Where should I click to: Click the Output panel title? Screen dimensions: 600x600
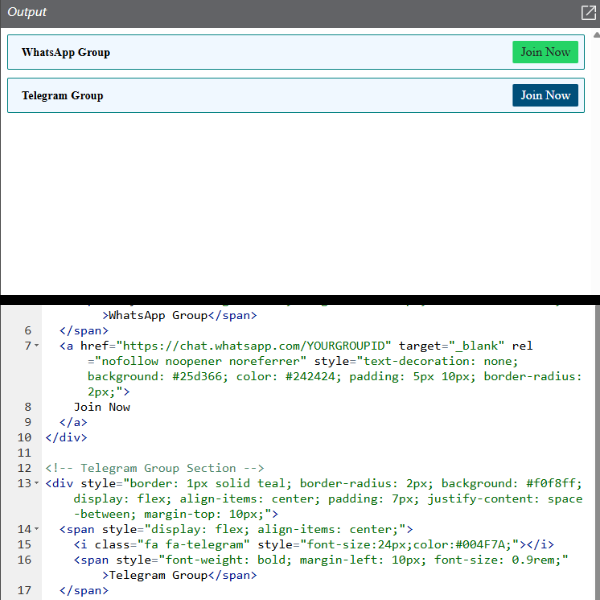pyautogui.click(x=27, y=12)
